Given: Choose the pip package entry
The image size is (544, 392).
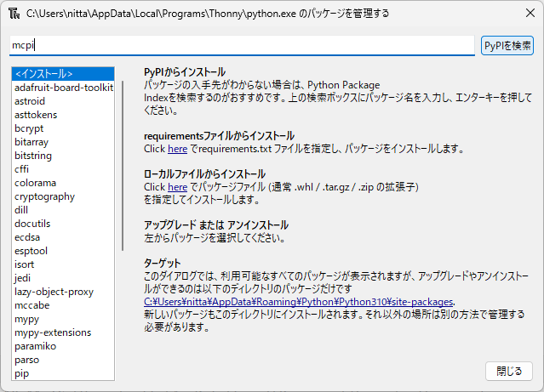Looking at the screenshot, I should [21, 373].
